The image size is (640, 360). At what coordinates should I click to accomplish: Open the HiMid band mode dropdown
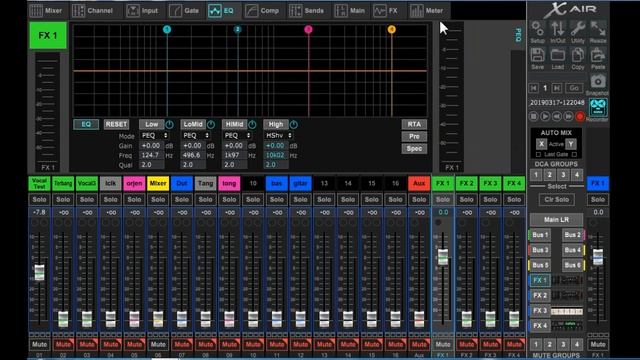(x=237, y=136)
